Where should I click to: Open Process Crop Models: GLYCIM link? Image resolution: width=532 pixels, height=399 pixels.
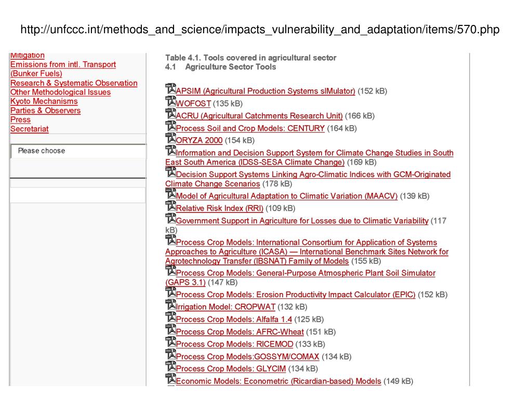231,369
